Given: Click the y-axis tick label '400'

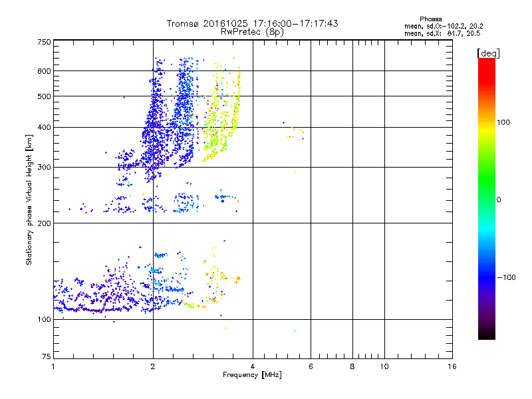Looking at the screenshot, I should tap(44, 127).
